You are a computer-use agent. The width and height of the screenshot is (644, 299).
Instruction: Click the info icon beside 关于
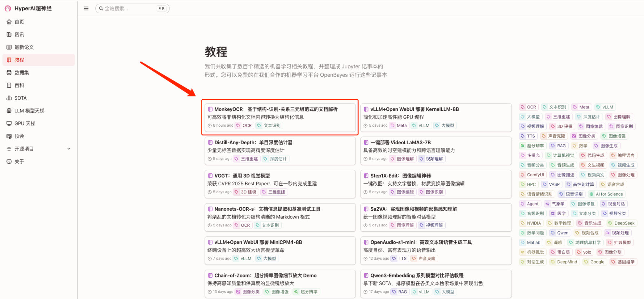coord(9,162)
